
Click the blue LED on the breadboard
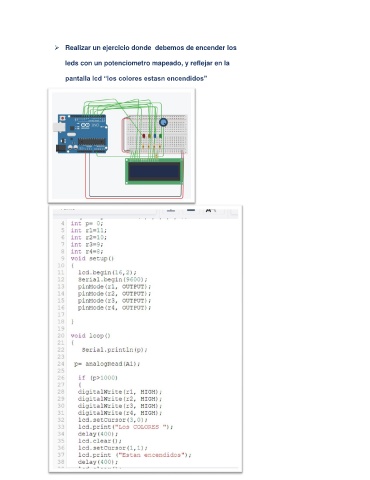click(x=155, y=136)
